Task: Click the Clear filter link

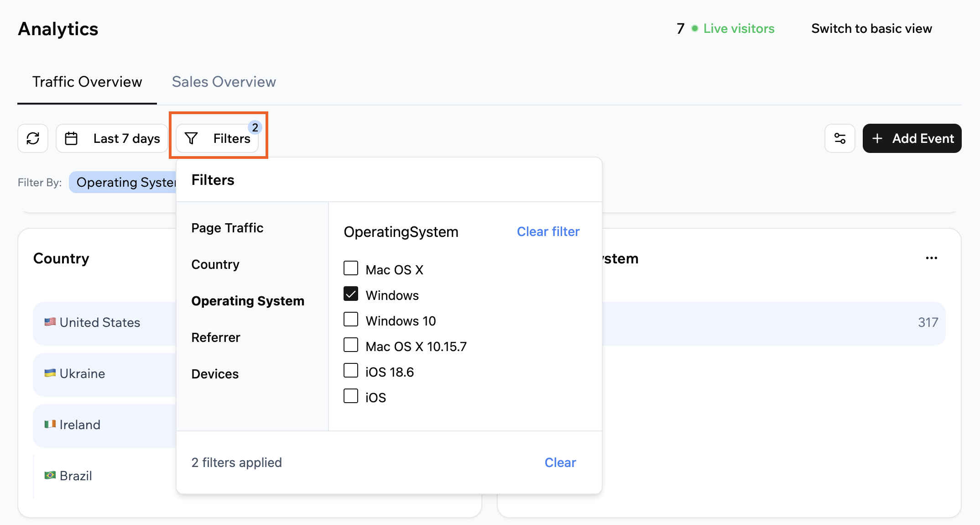Action: click(x=547, y=231)
